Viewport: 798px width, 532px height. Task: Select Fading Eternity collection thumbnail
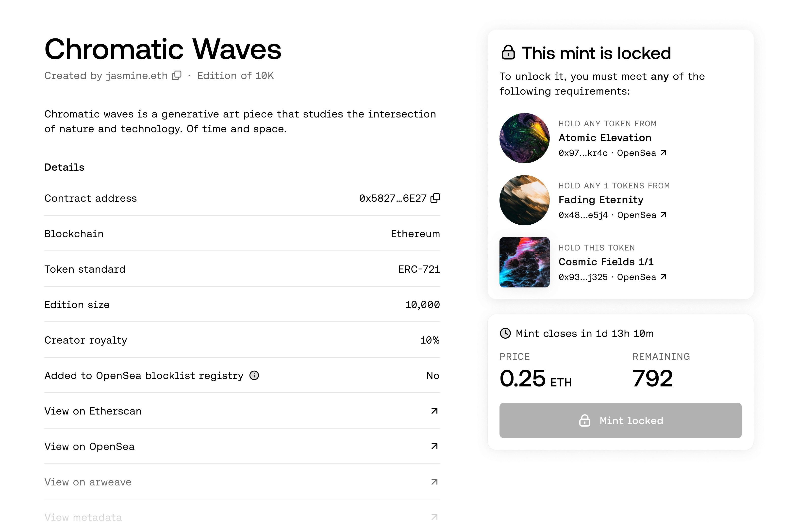coord(525,200)
